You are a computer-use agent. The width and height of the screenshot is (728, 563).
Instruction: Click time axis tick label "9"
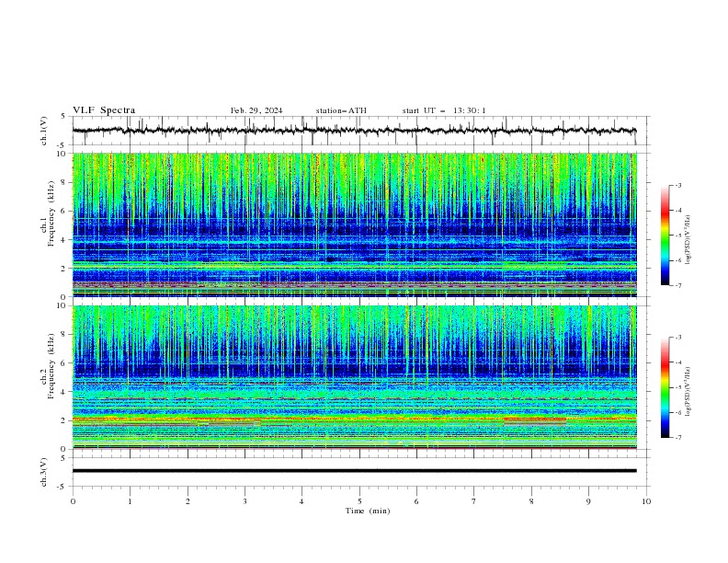coord(588,501)
